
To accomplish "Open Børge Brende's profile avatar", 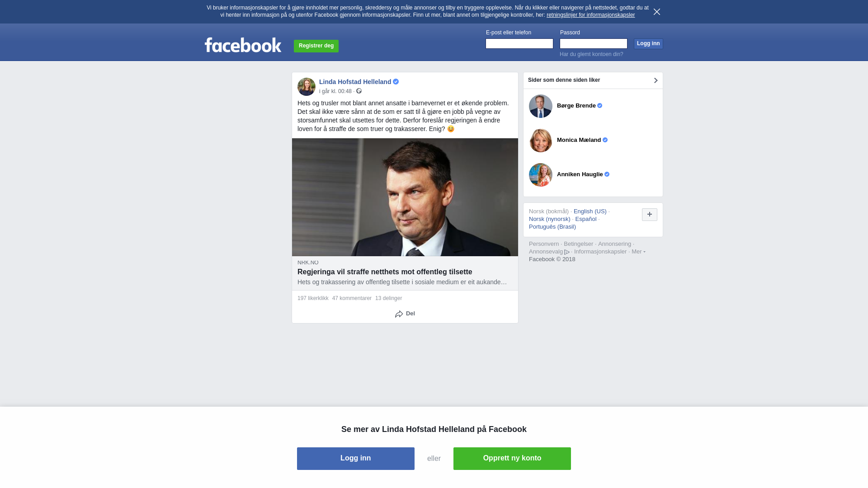I will [x=541, y=106].
